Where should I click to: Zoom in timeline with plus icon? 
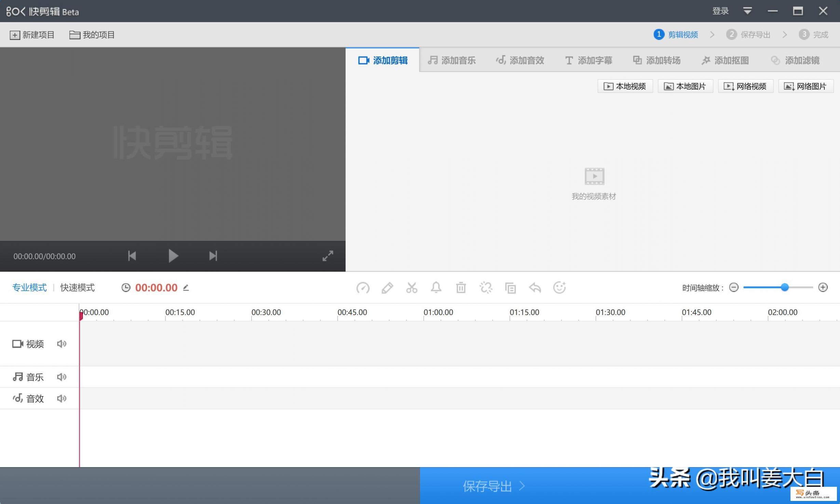[823, 288]
